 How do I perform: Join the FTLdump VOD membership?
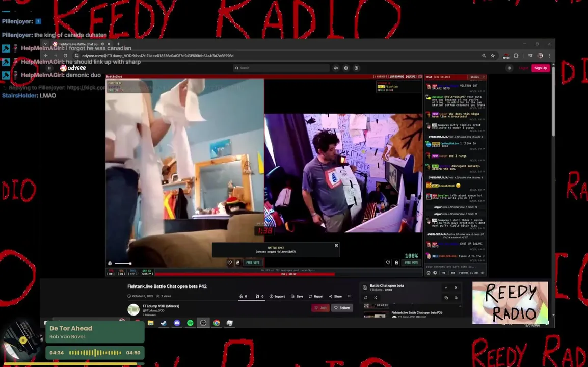point(320,308)
